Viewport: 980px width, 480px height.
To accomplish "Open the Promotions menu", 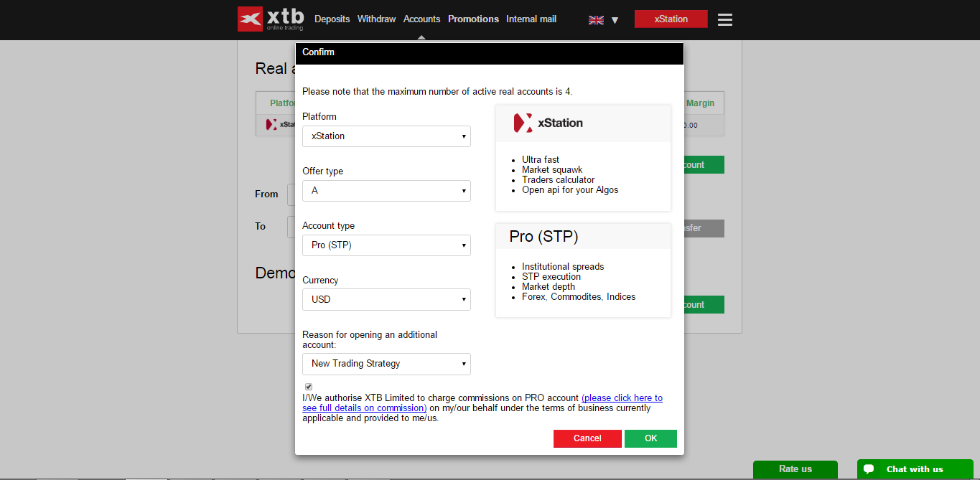I will pos(473,19).
